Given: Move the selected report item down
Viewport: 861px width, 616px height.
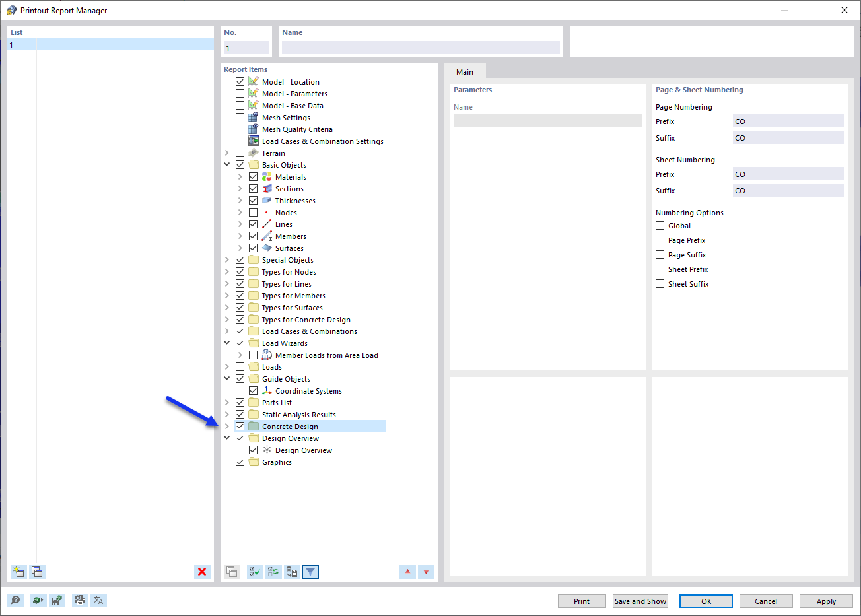Looking at the screenshot, I should pyautogui.click(x=426, y=572).
